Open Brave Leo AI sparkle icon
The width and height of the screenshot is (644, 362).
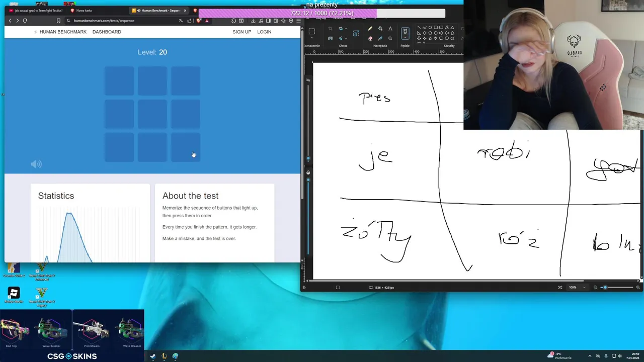coord(283,21)
